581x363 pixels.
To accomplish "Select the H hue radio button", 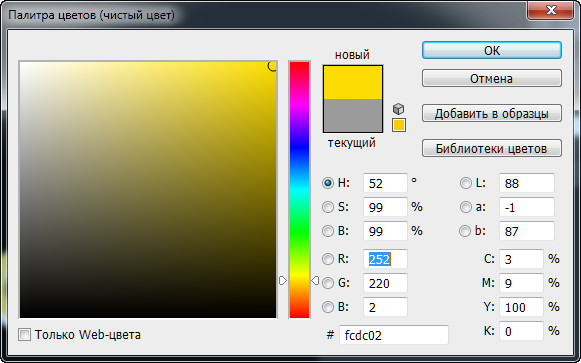I will click(x=328, y=183).
